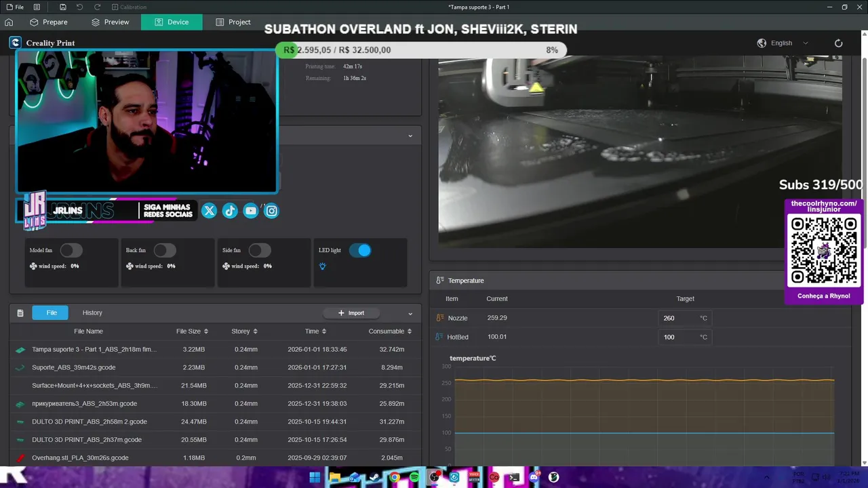Click the Rhyno QR code

[x=824, y=251]
